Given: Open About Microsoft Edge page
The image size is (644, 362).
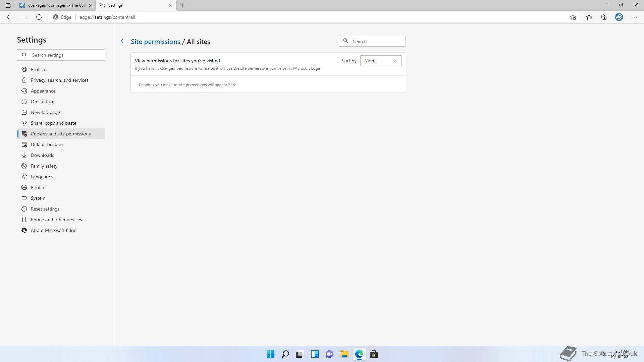Looking at the screenshot, I should tap(53, 230).
